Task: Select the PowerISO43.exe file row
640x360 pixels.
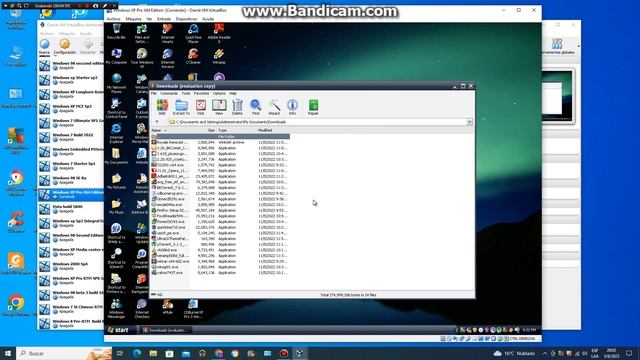Action: (x=220, y=222)
